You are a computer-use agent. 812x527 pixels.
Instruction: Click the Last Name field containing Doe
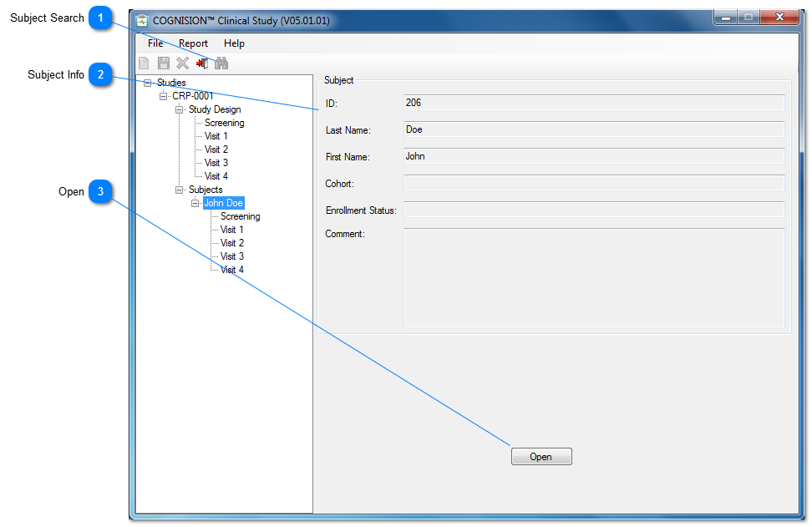(593, 129)
